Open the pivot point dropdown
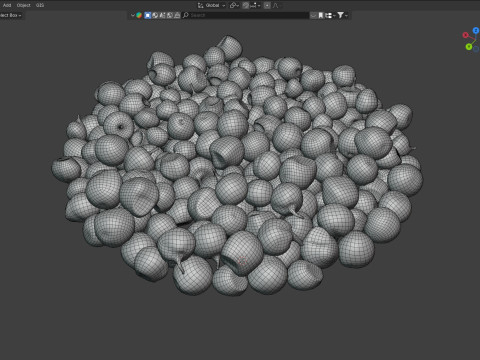The image size is (480, 360). coord(234,5)
